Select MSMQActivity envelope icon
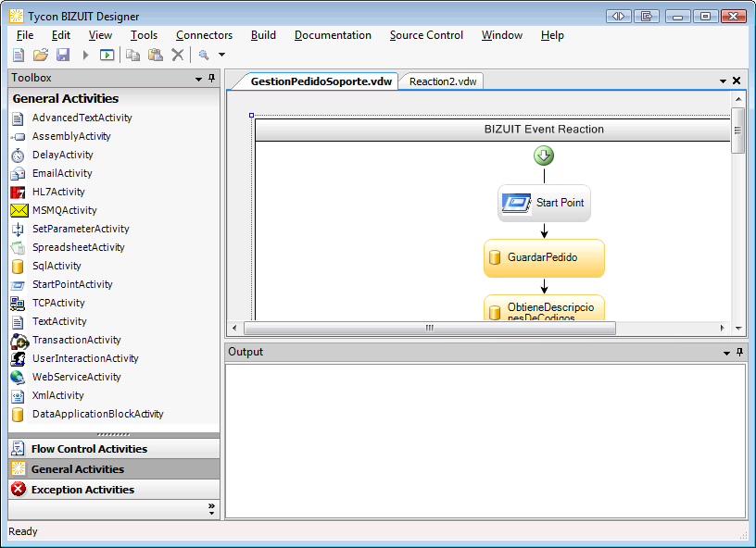Image resolution: width=756 pixels, height=548 pixels. pos(19,210)
